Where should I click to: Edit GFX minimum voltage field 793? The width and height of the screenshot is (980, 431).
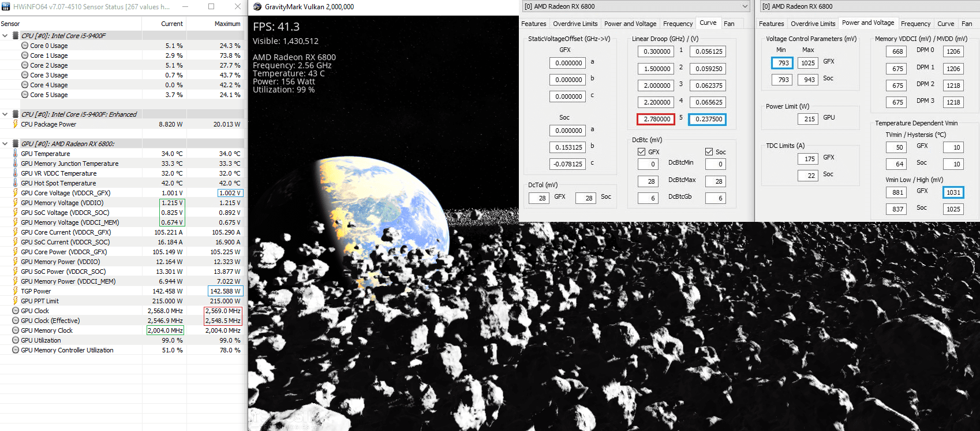pyautogui.click(x=782, y=63)
